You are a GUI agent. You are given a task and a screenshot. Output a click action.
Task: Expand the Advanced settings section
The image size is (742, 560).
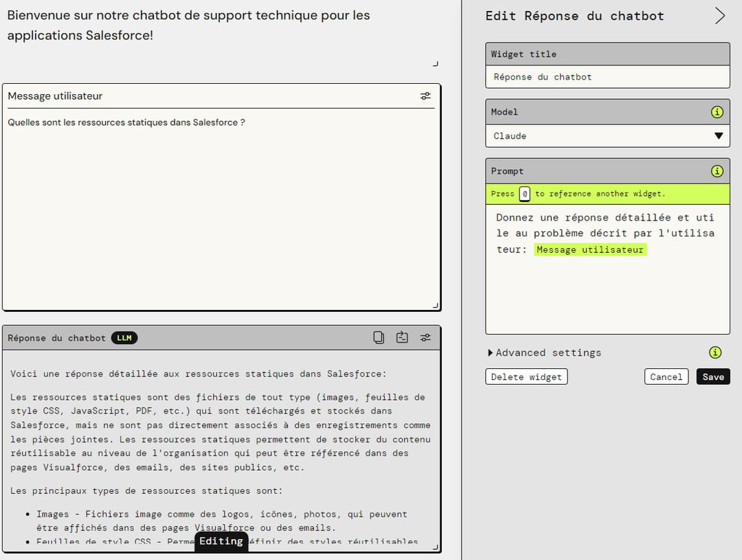click(544, 352)
